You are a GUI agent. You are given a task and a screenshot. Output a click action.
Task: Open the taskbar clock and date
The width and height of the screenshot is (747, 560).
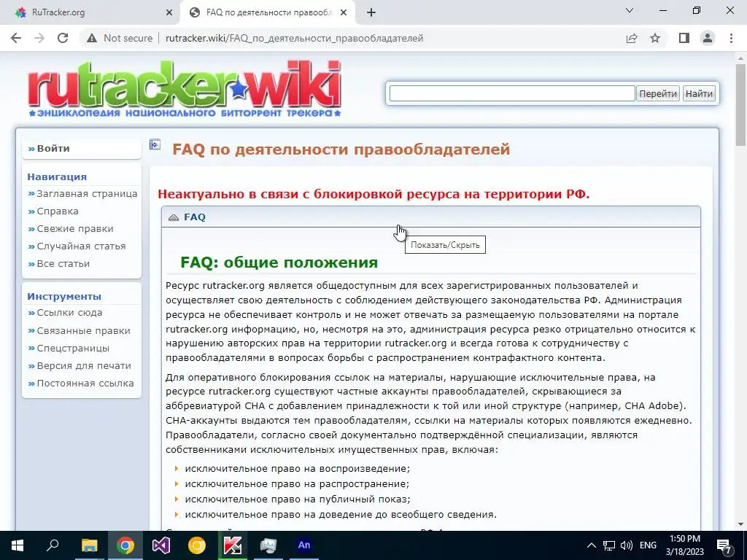684,545
